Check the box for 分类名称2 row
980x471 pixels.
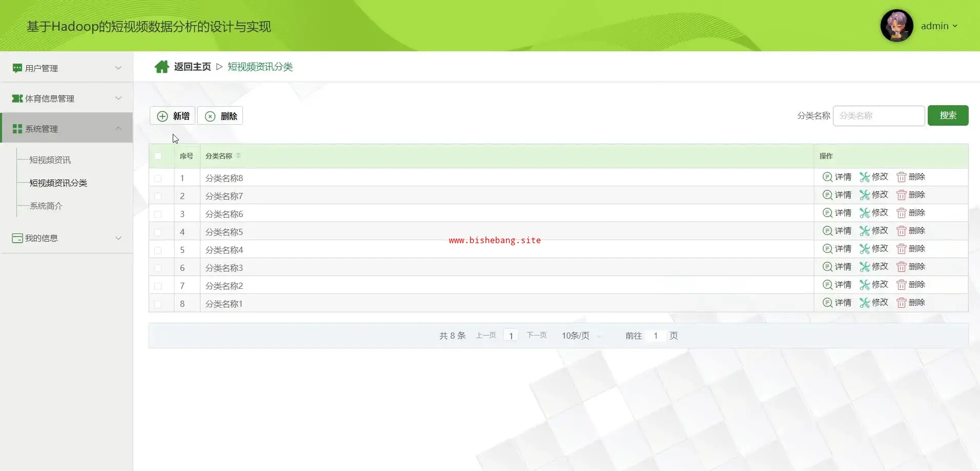tap(158, 286)
